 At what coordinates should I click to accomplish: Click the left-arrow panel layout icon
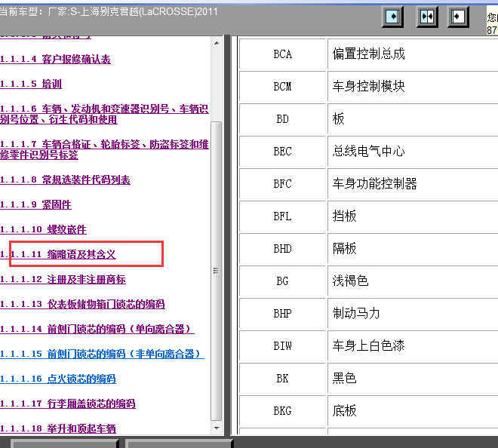(x=458, y=17)
